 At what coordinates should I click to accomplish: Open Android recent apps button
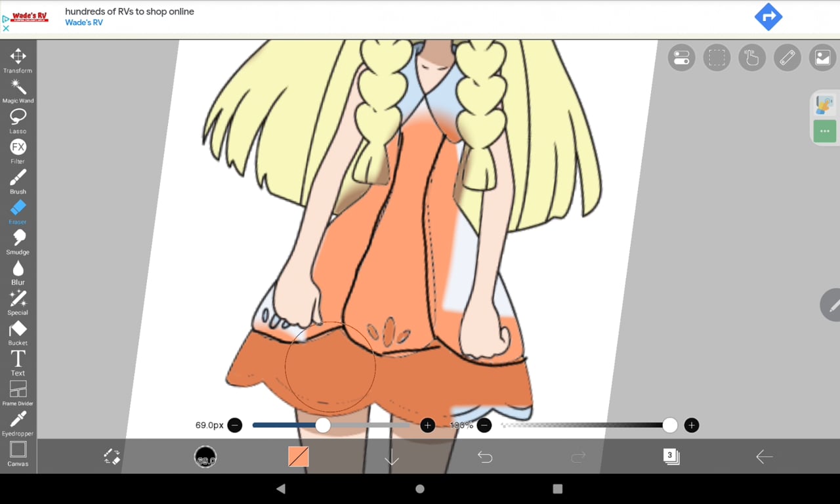tap(558, 489)
